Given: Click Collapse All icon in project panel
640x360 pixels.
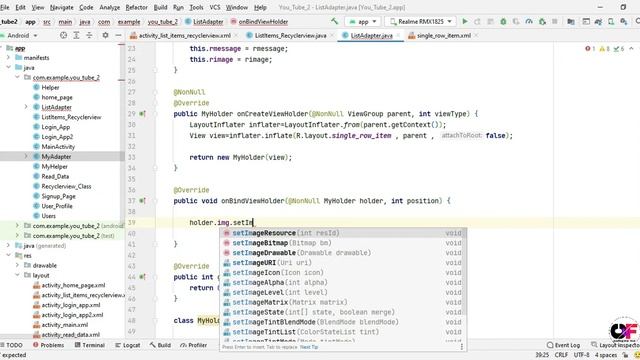Looking at the screenshot, I should [x=89, y=36].
